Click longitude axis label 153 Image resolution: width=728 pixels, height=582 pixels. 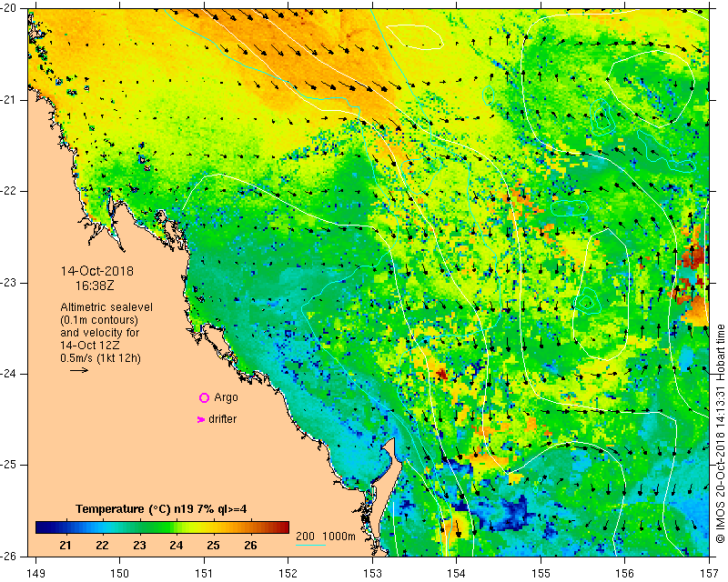372,573
